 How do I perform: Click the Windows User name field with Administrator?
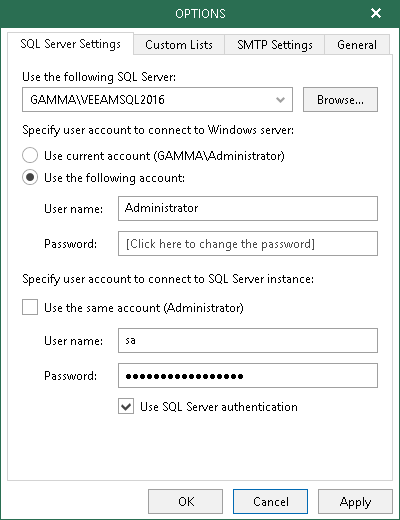tap(248, 208)
